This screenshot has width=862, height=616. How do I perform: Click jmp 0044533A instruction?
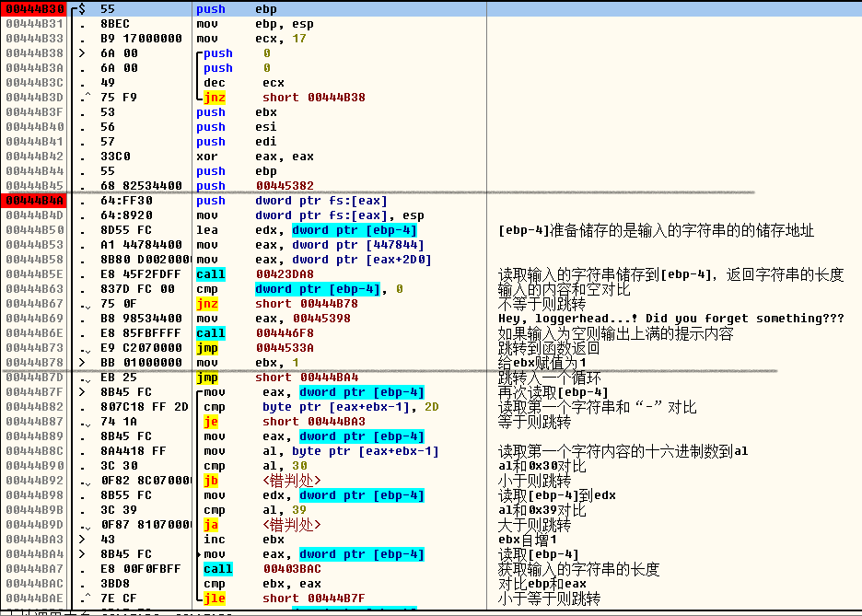click(254, 348)
